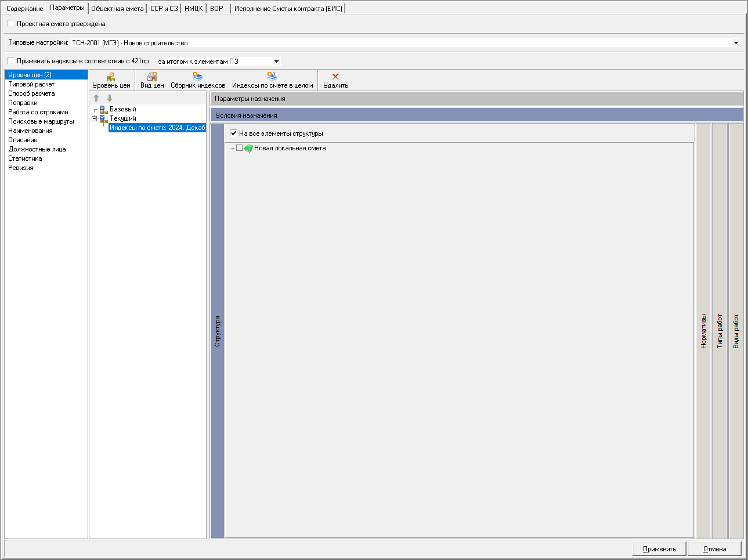Open за итогом к элементам ПЗ dropdown
Screen dimensions: 748x560
click(x=276, y=62)
